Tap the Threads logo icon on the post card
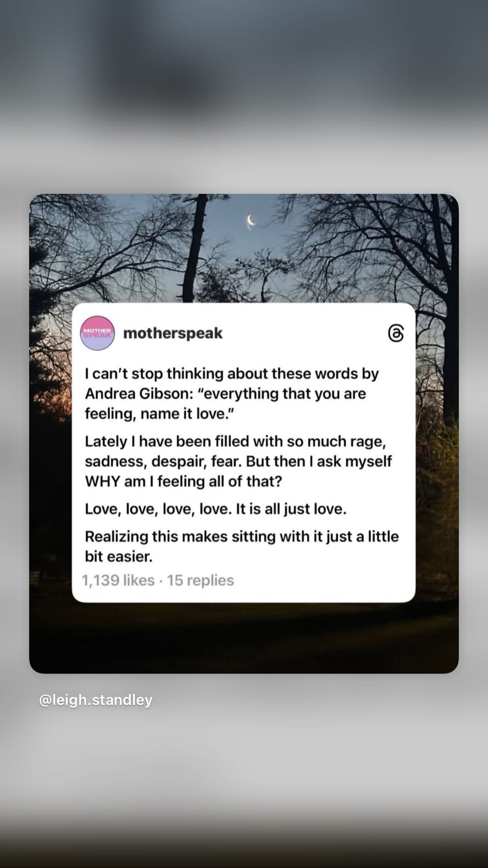 coord(396,334)
